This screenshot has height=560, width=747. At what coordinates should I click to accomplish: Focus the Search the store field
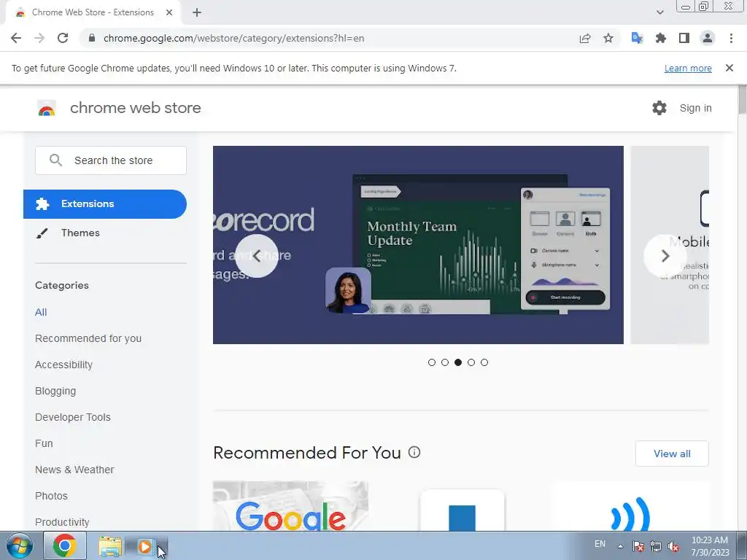click(x=111, y=160)
